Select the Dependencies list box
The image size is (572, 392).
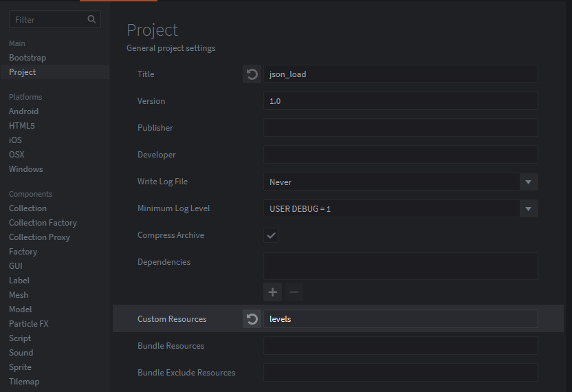click(400, 266)
